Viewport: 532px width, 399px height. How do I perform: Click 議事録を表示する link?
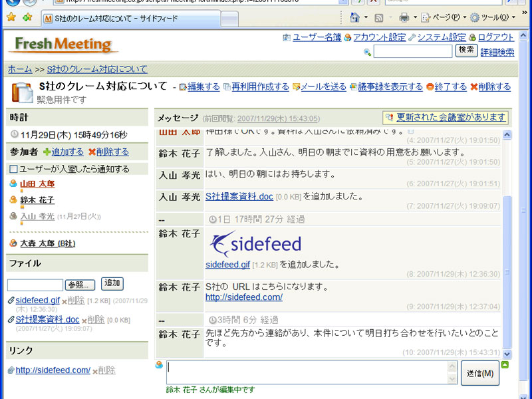pyautogui.click(x=390, y=87)
